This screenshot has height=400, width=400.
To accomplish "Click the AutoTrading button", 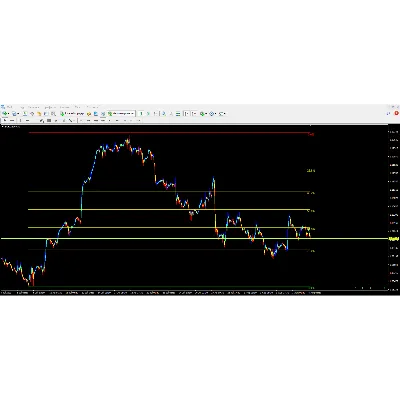I will tap(121, 114).
